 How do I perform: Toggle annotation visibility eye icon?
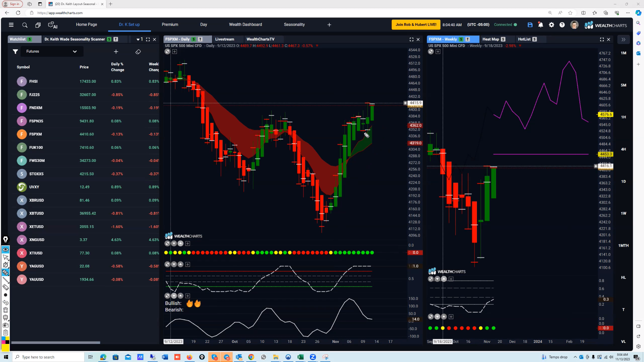(5, 249)
